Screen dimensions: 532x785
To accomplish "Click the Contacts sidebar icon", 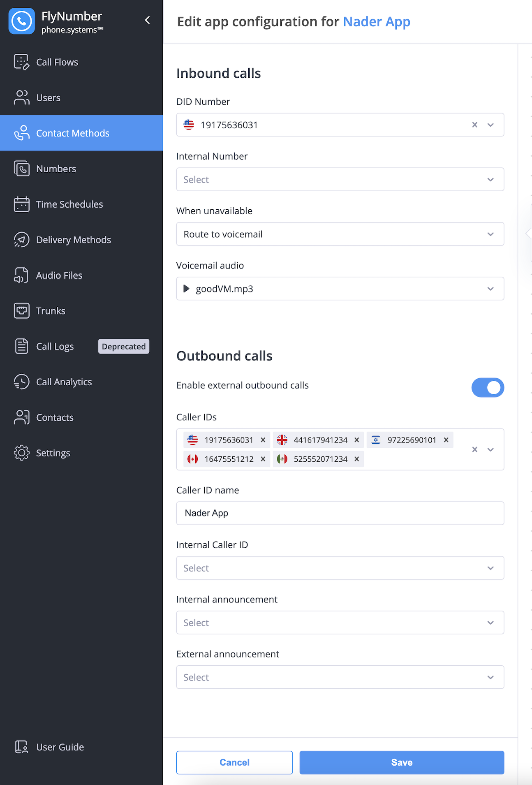I will click(x=21, y=417).
